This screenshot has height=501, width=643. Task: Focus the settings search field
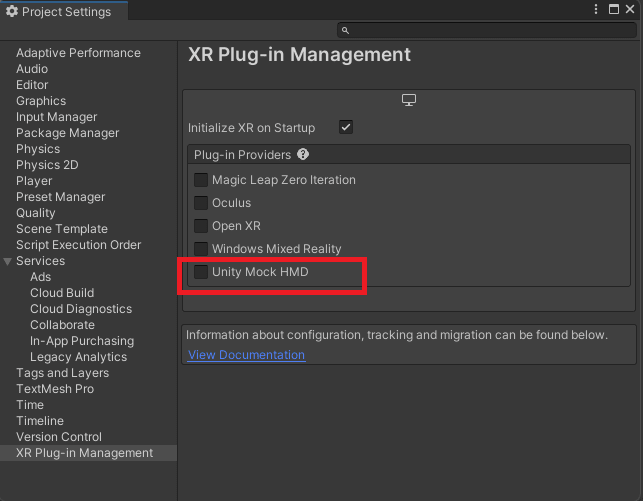[487, 30]
